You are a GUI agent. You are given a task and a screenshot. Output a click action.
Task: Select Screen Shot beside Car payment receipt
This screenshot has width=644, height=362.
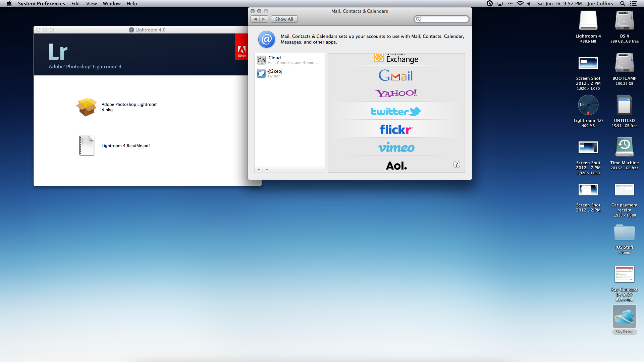click(x=588, y=190)
